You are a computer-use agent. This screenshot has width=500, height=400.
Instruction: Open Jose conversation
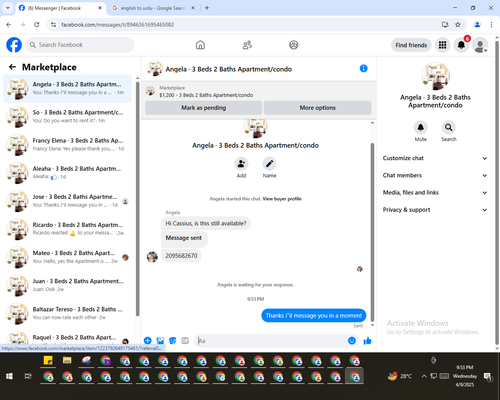click(x=67, y=201)
